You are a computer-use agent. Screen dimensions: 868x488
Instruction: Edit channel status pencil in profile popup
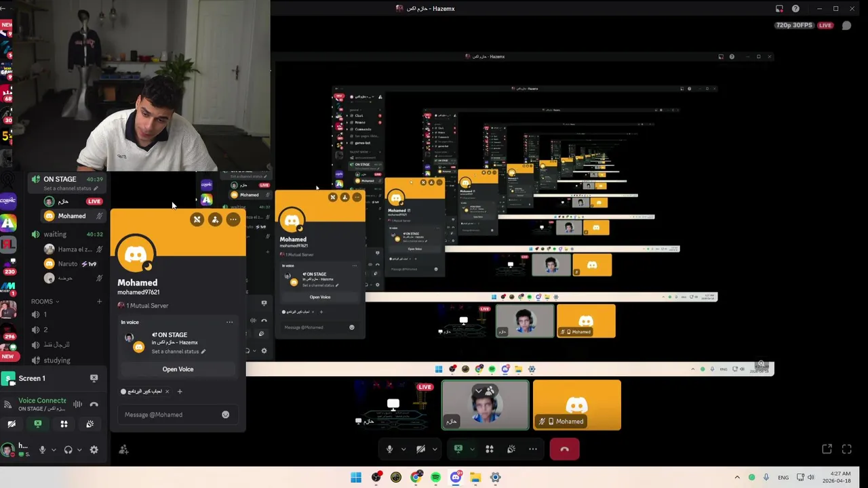coord(203,351)
